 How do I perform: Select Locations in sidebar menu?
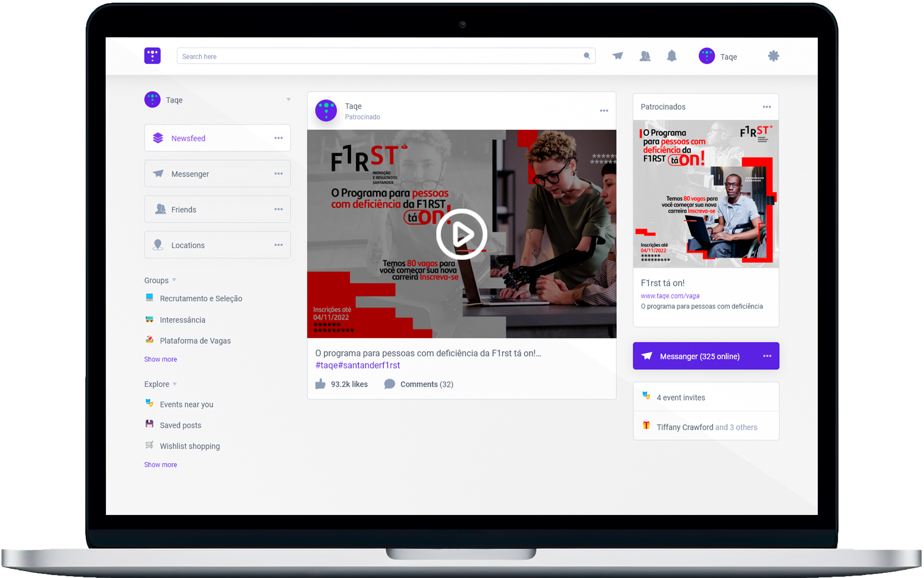click(217, 245)
